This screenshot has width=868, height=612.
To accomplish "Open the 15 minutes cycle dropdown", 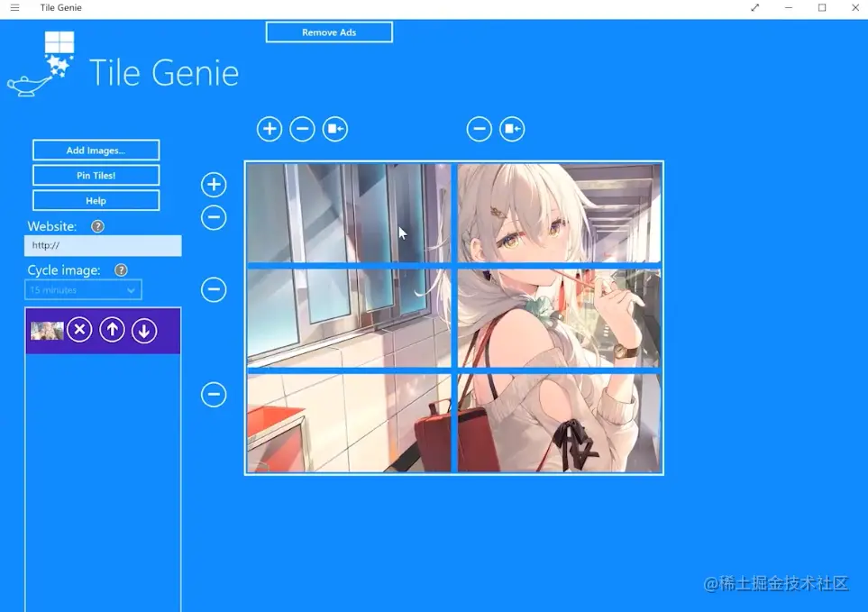I will [83, 290].
